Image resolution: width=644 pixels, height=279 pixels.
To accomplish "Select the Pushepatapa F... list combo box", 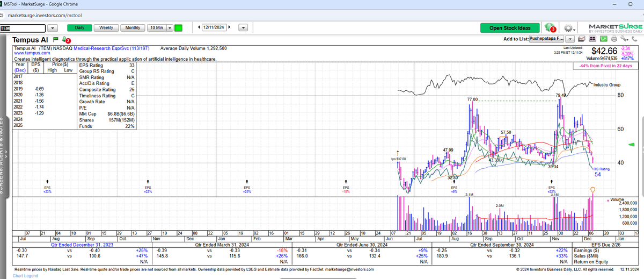I will [547, 39].
